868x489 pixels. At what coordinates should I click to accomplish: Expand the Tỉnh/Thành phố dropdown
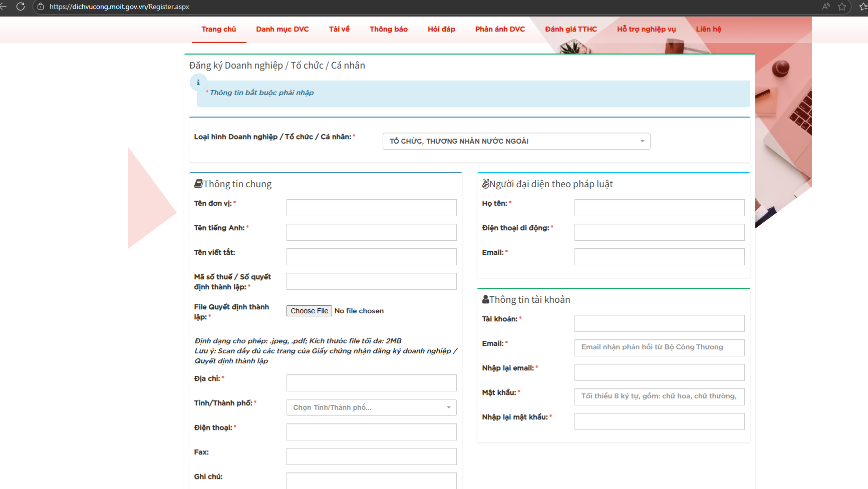coord(371,407)
